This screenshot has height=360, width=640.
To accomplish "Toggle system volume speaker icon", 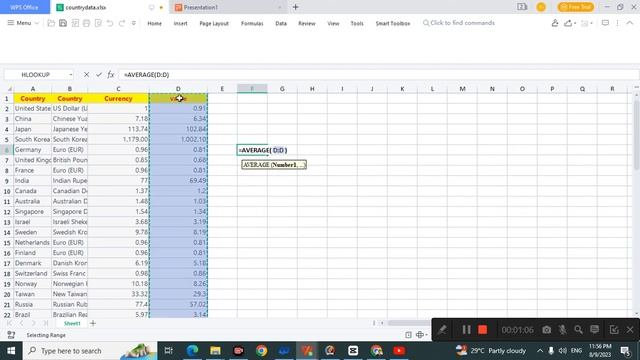I will [x=562, y=351].
